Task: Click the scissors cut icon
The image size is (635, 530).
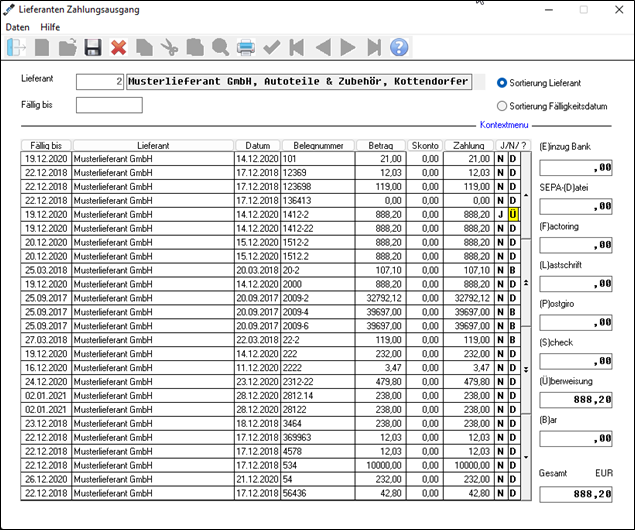Action: click(169, 47)
